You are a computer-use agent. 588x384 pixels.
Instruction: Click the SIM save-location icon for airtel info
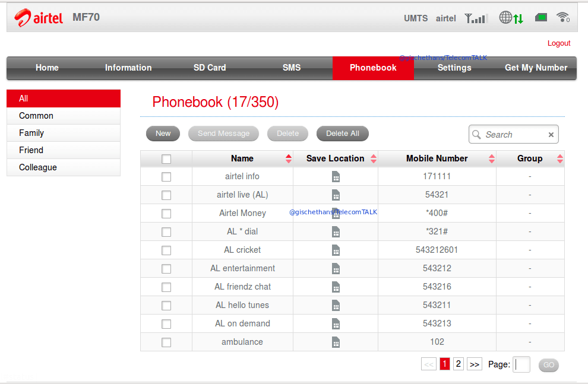tap(336, 176)
